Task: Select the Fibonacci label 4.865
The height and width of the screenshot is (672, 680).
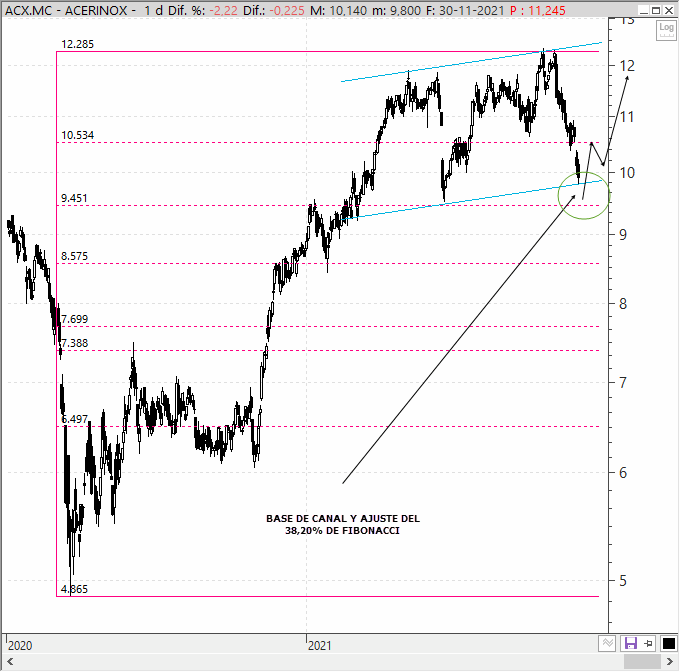Action: click(74, 589)
